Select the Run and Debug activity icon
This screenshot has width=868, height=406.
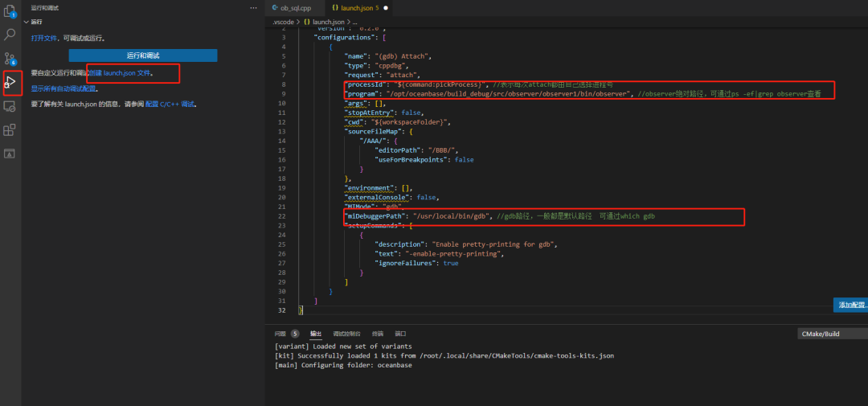10,83
